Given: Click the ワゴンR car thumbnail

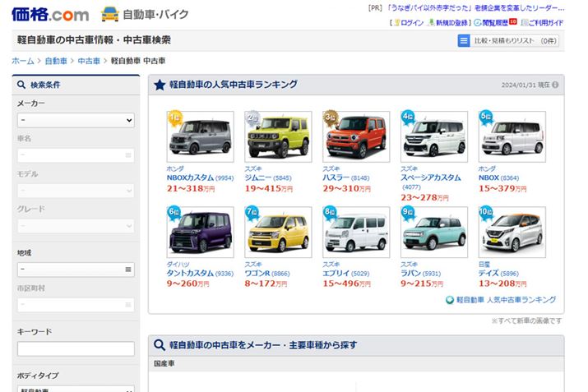Looking at the screenshot, I should coord(278,233).
